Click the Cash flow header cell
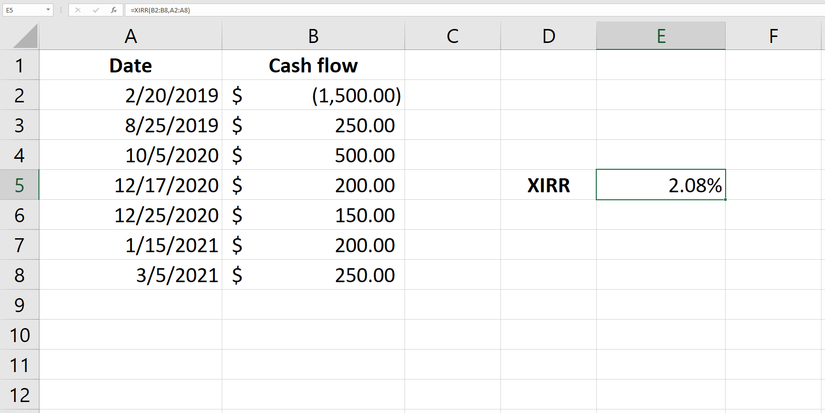Viewport: 825px width, 413px height. coord(313,65)
